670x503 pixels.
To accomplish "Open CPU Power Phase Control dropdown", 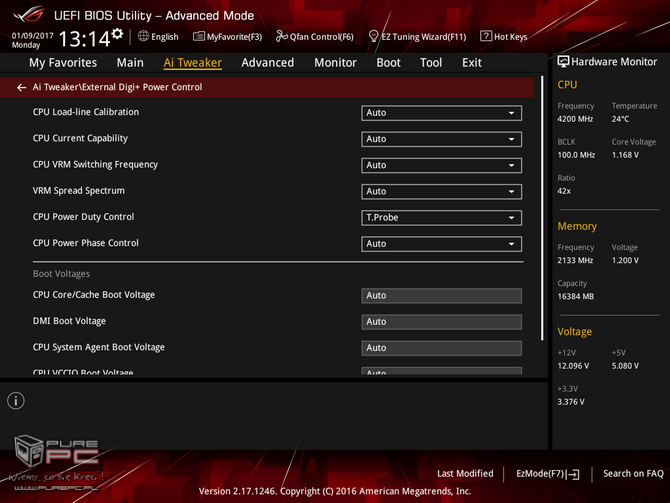I will point(441,244).
